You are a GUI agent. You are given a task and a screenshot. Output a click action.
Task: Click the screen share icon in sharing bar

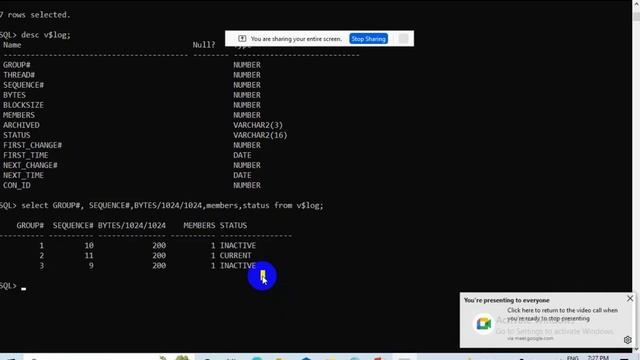242,39
